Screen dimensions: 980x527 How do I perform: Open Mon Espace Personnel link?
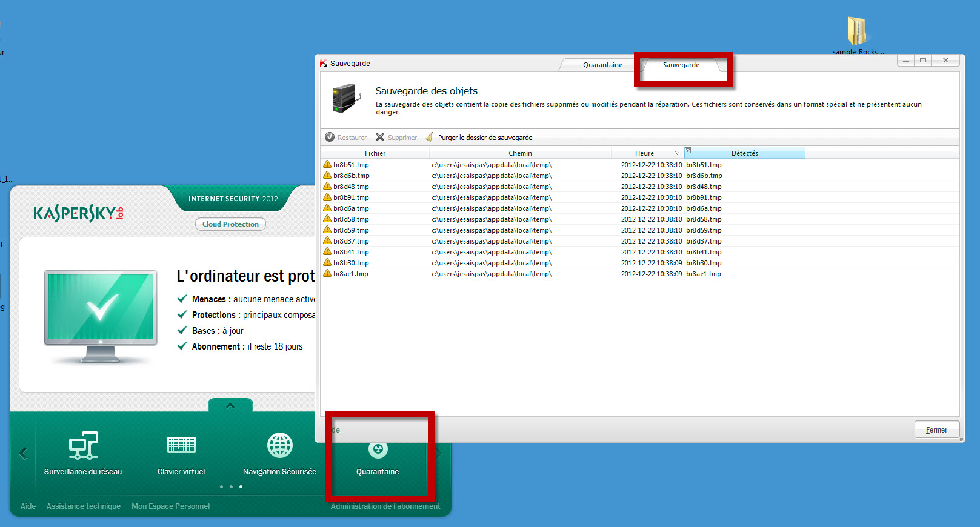171,506
